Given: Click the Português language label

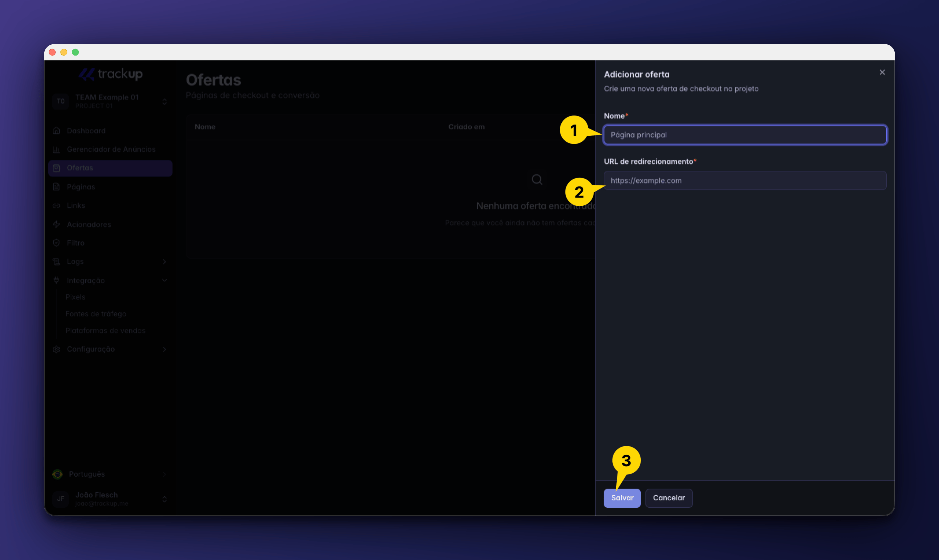Looking at the screenshot, I should (x=87, y=474).
